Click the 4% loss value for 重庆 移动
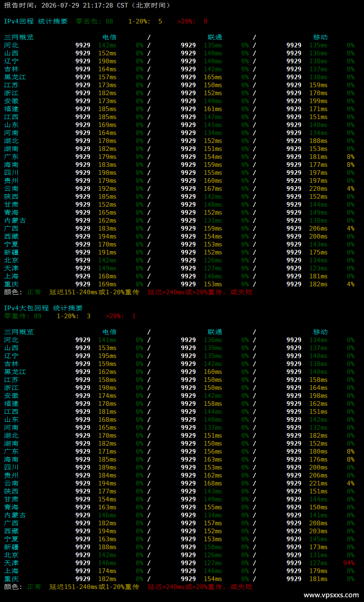 point(351,284)
